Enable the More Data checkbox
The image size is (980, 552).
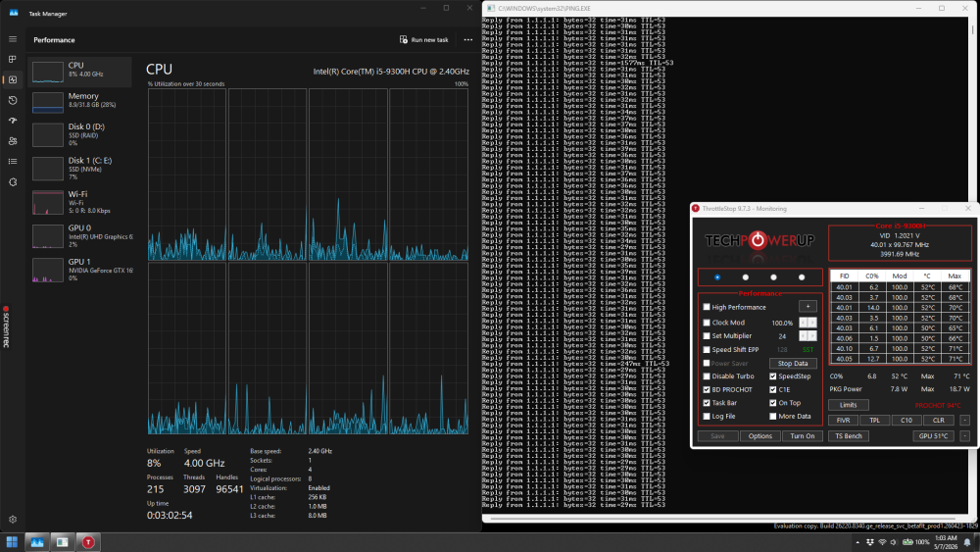tap(773, 417)
